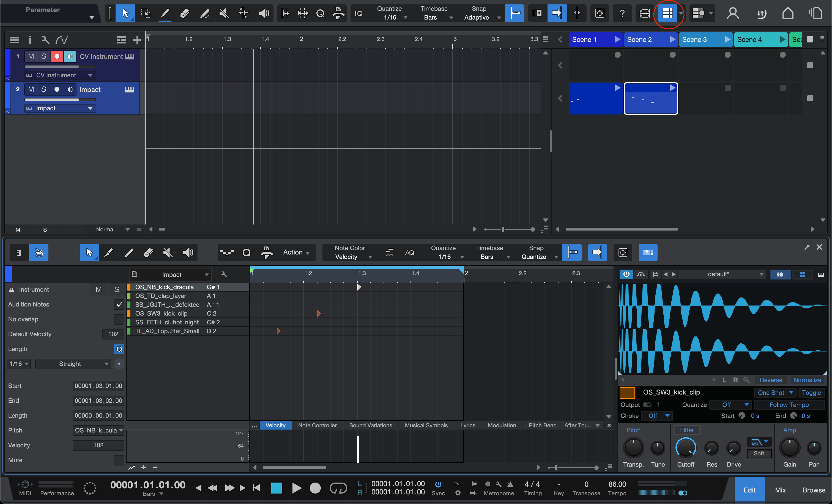Toggle Loop mode in transport bar
Image resolution: width=832 pixels, height=504 pixels.
[338, 488]
